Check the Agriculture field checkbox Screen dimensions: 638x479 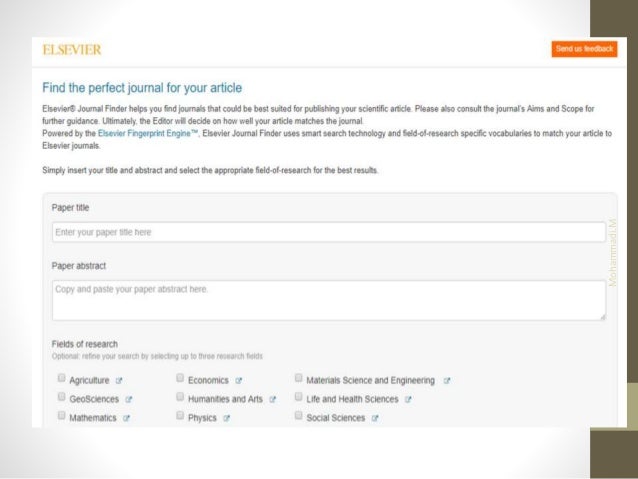pyautogui.click(x=61, y=378)
